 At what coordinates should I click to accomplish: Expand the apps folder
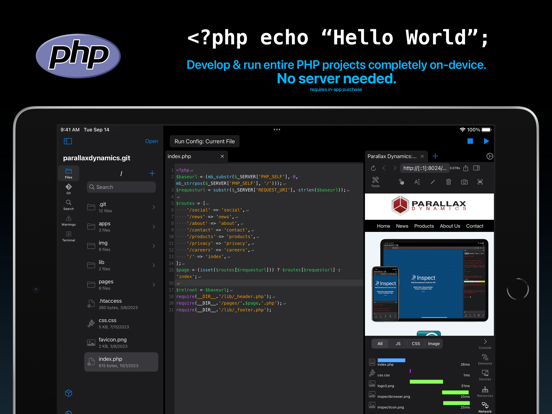(x=121, y=226)
